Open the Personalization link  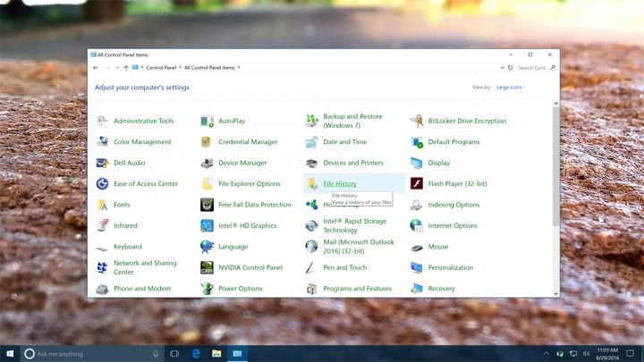pos(450,267)
